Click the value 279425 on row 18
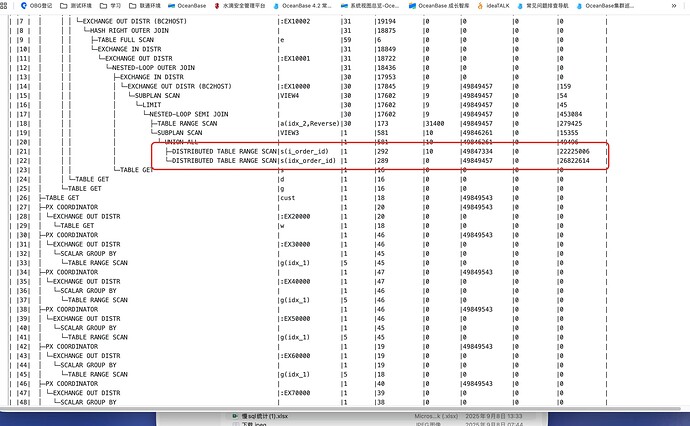690x426 pixels. (571, 123)
